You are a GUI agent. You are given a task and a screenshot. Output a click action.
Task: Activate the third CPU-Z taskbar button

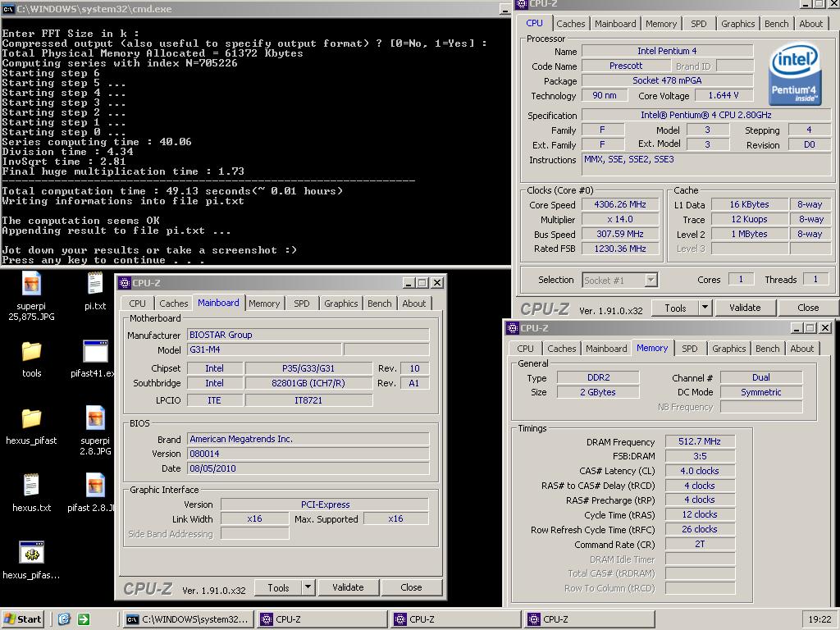click(589, 619)
